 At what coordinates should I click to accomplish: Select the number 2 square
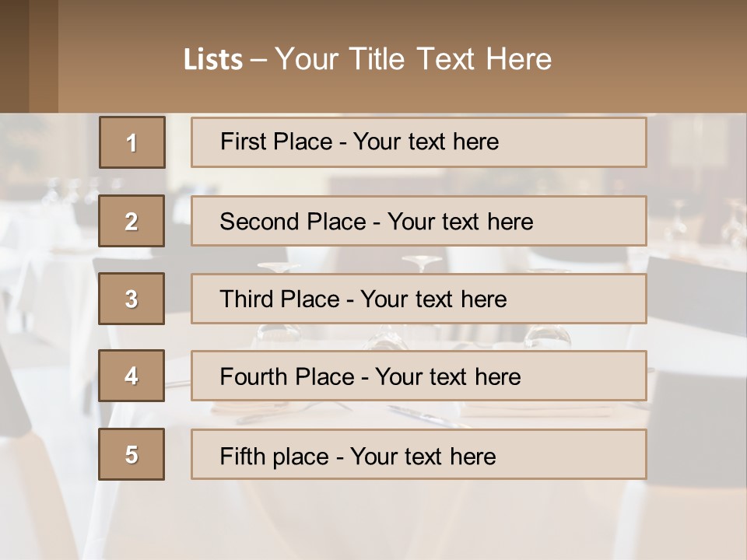point(132,221)
